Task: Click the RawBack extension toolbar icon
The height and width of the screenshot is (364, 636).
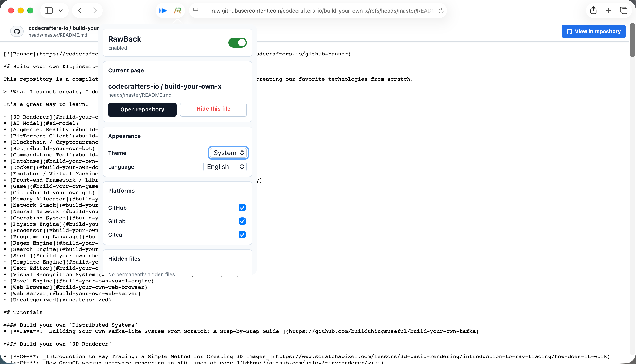Action: tap(178, 11)
